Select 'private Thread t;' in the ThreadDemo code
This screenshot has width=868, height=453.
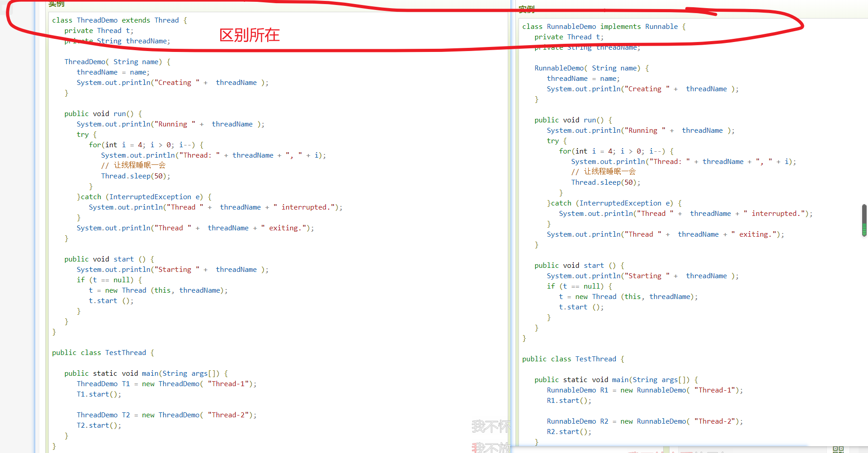[x=99, y=31]
